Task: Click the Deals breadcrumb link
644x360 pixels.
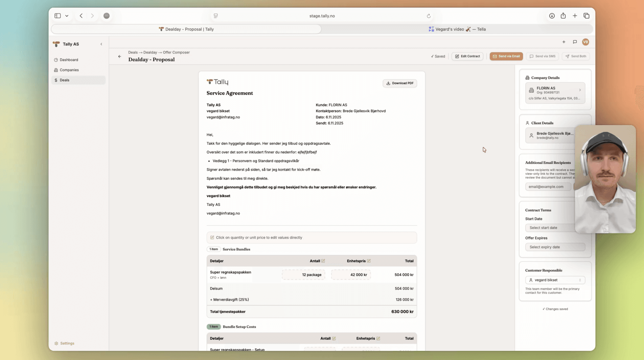Action: (x=133, y=52)
